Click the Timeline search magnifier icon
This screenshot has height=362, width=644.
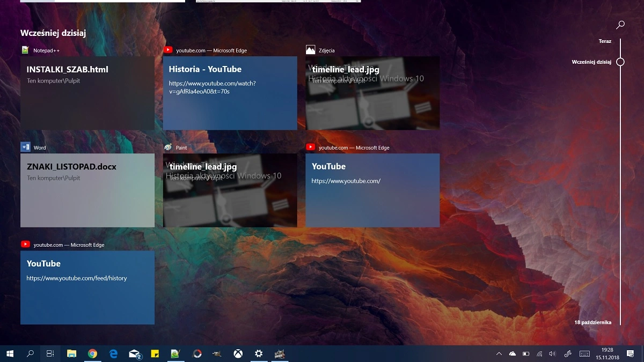620,25
